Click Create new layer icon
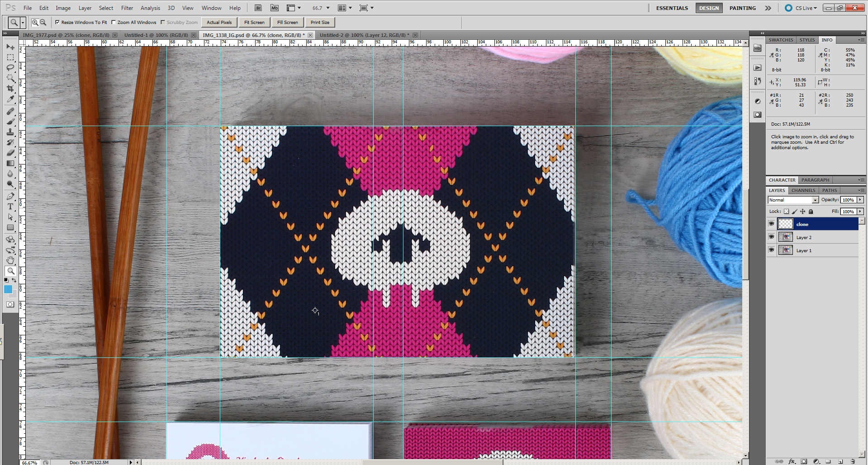The image size is (868, 465). [x=840, y=461]
